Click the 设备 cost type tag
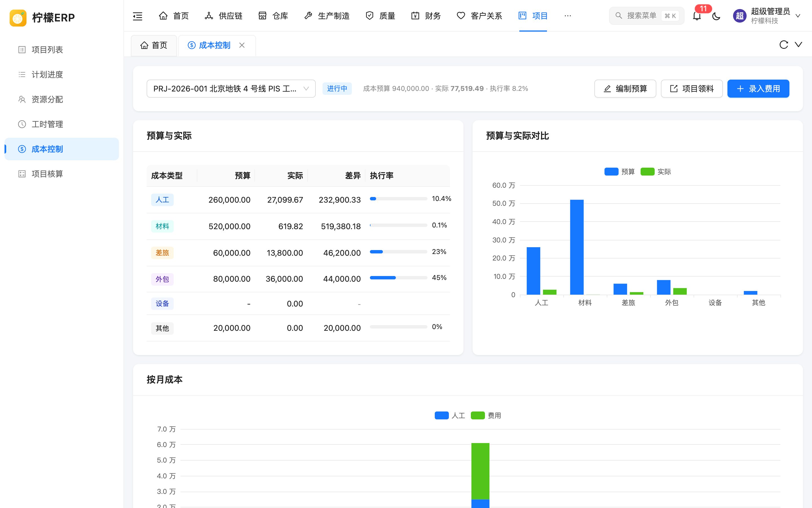 coord(162,304)
